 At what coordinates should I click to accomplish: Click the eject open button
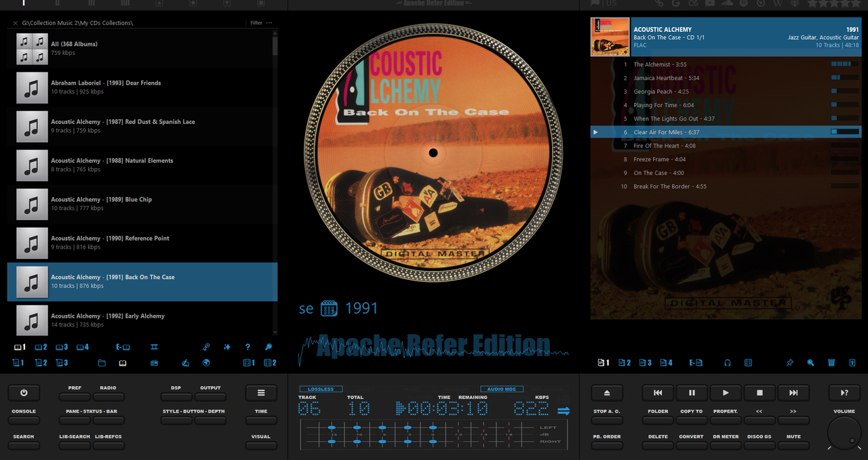point(607,392)
